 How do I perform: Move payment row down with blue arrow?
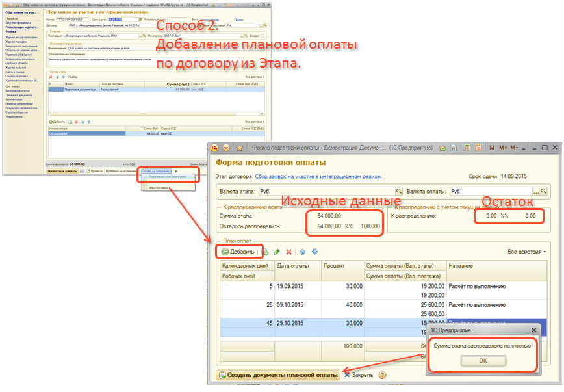pyautogui.click(x=314, y=251)
